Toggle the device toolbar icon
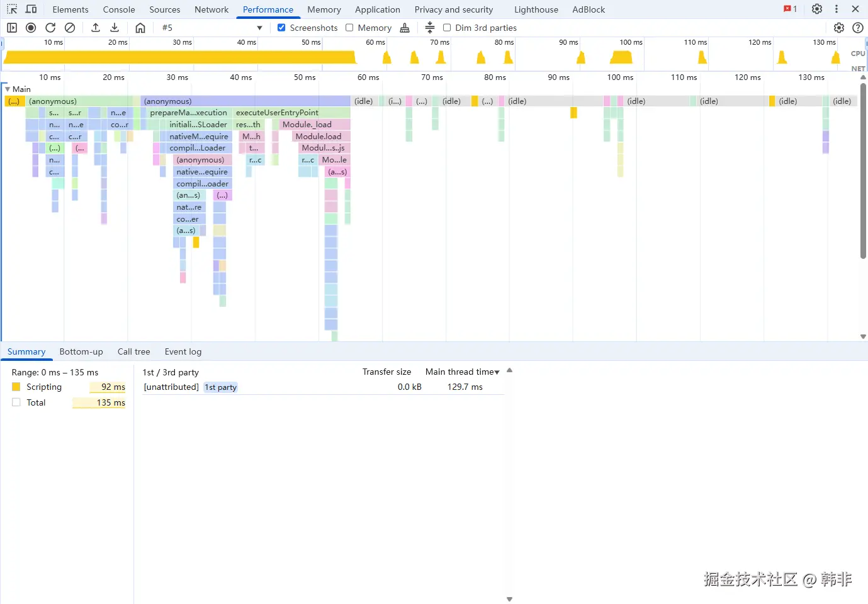Screen dimensions: 868x604 pos(31,9)
